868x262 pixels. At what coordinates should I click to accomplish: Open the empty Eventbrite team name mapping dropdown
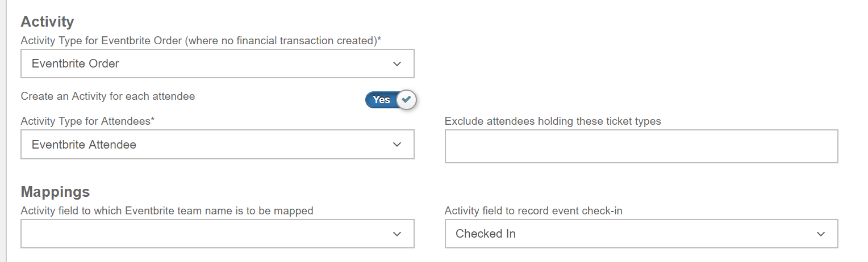coord(217,234)
